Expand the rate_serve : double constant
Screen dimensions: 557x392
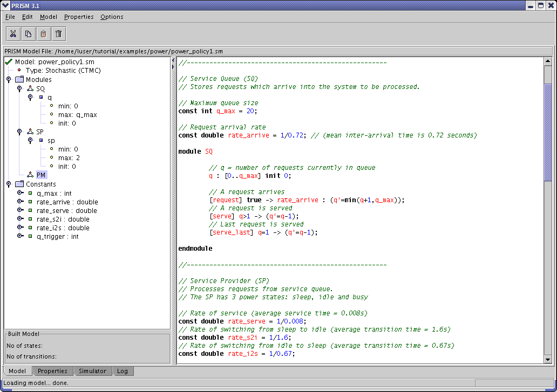click(x=21, y=210)
